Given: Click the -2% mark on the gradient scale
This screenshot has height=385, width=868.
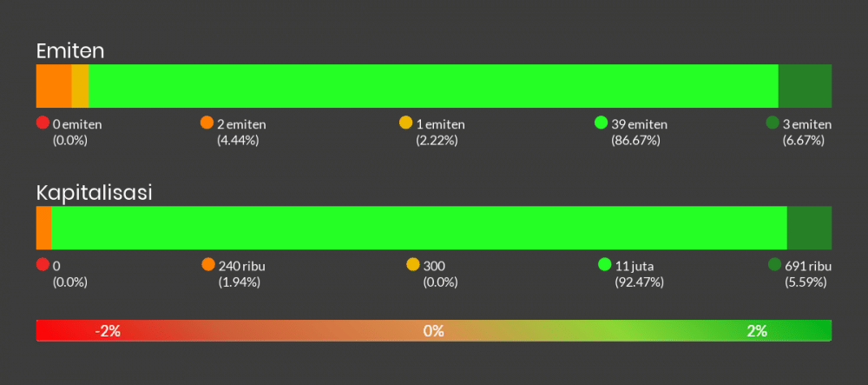Looking at the screenshot, I should [x=108, y=330].
